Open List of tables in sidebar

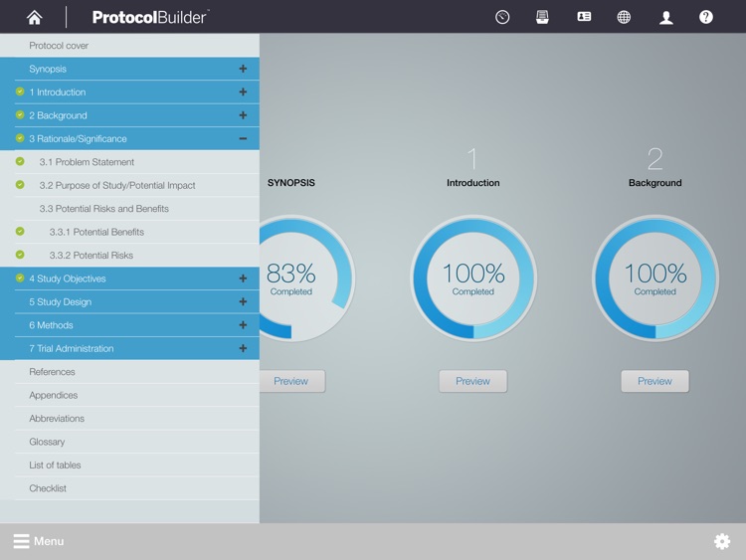click(x=129, y=465)
